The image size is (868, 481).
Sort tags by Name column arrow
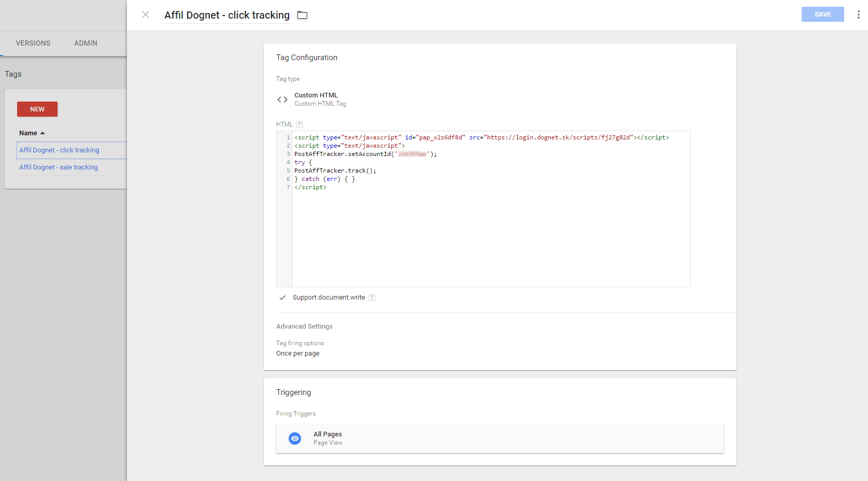[x=42, y=133]
